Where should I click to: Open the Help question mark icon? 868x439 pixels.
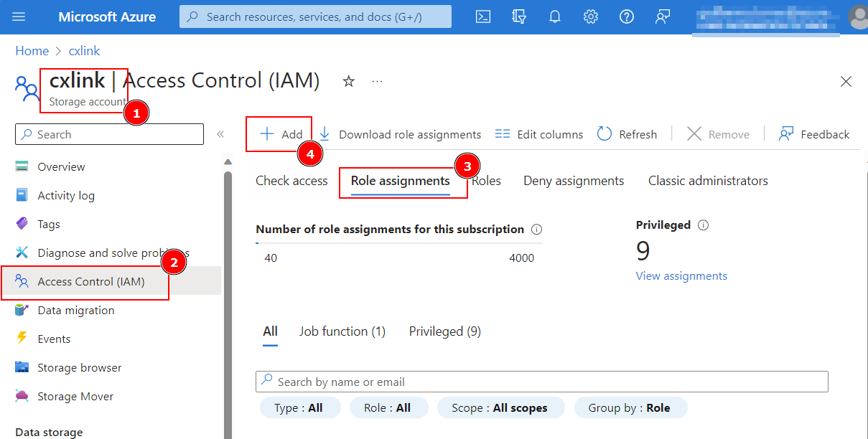pos(627,16)
